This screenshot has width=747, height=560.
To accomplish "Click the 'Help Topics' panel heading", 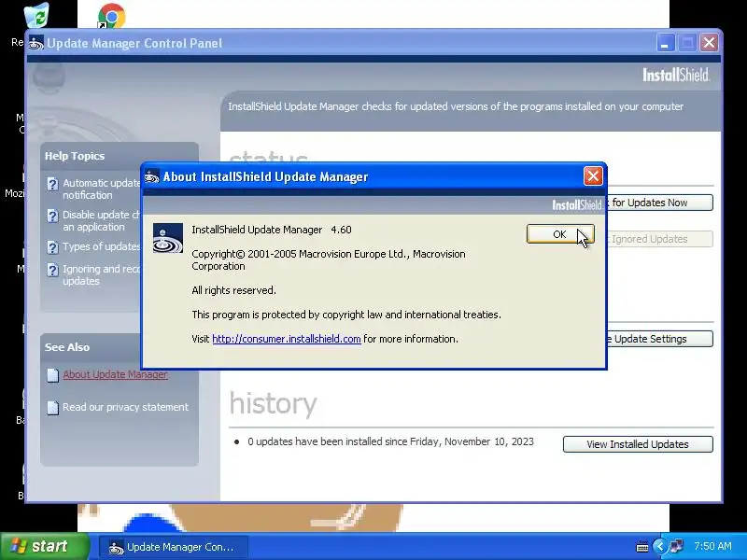I will tap(75, 156).
